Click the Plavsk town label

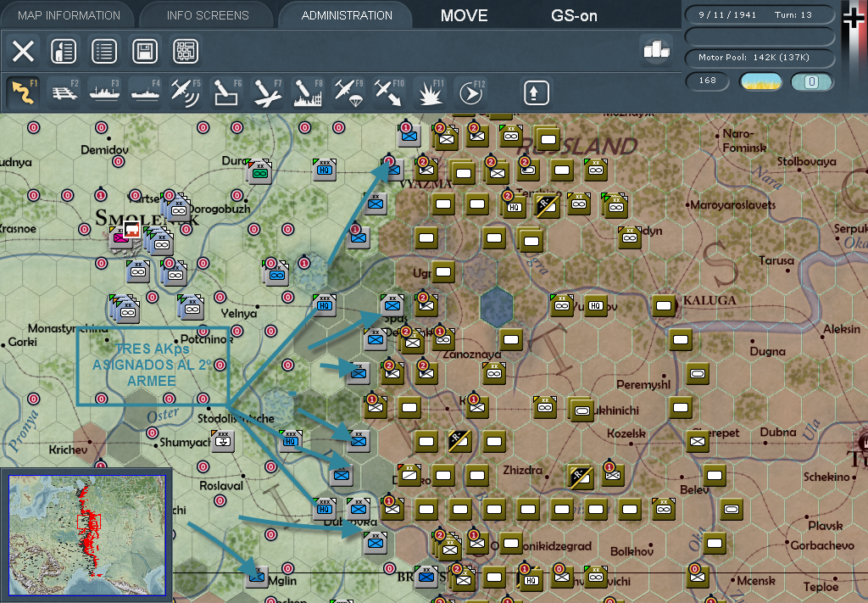(825, 526)
